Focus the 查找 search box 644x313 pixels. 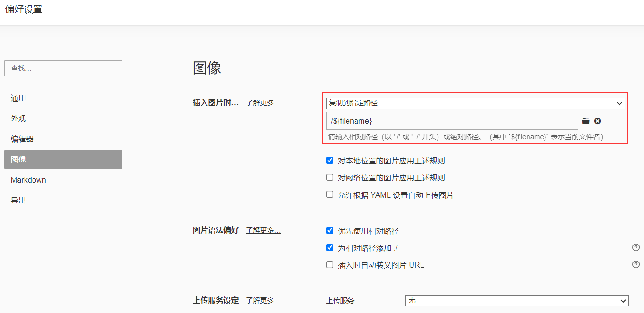[63, 68]
